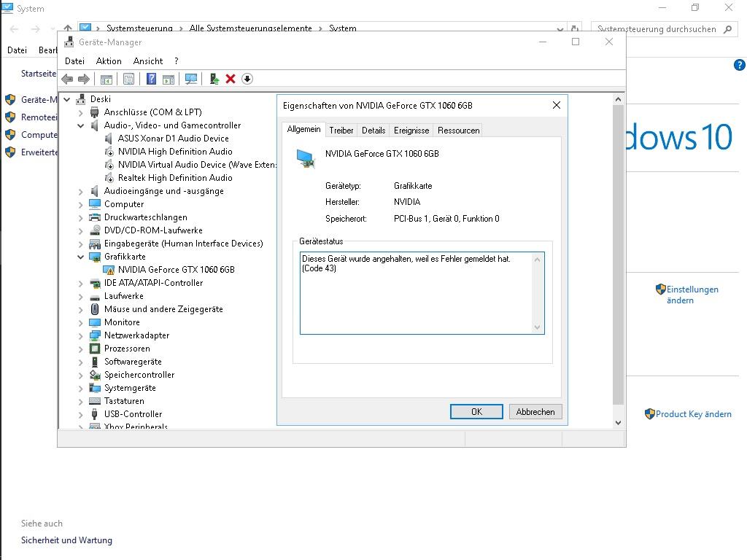The height and width of the screenshot is (560, 747).
Task: Expand the Netzwerkadapter node
Action: 80,335
